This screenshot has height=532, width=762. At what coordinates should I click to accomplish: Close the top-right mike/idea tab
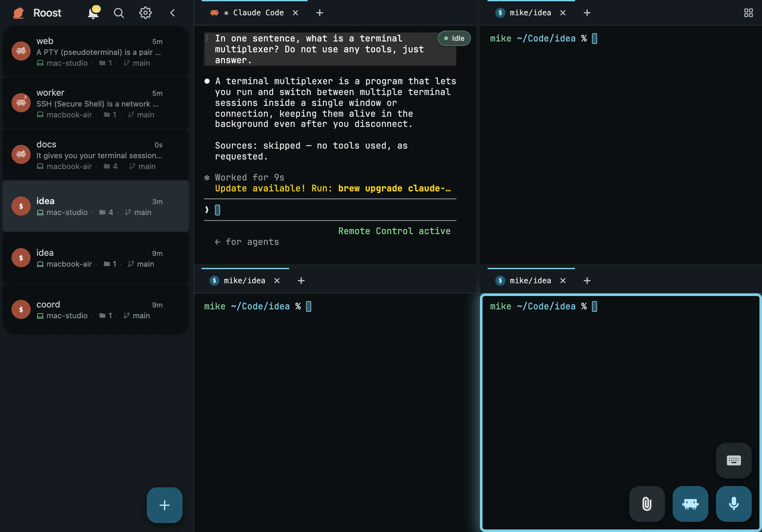click(563, 13)
